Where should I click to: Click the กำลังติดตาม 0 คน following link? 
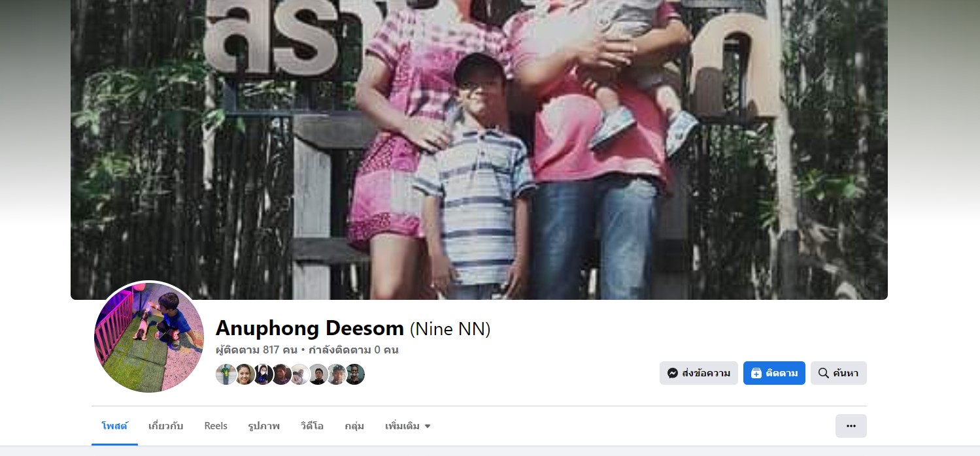354,350
